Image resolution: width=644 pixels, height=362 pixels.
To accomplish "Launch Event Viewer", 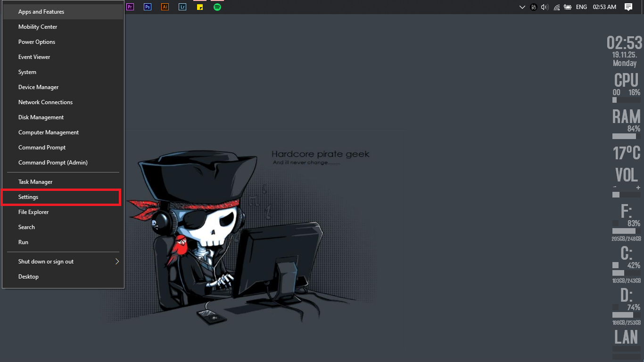I will [x=63, y=57].
